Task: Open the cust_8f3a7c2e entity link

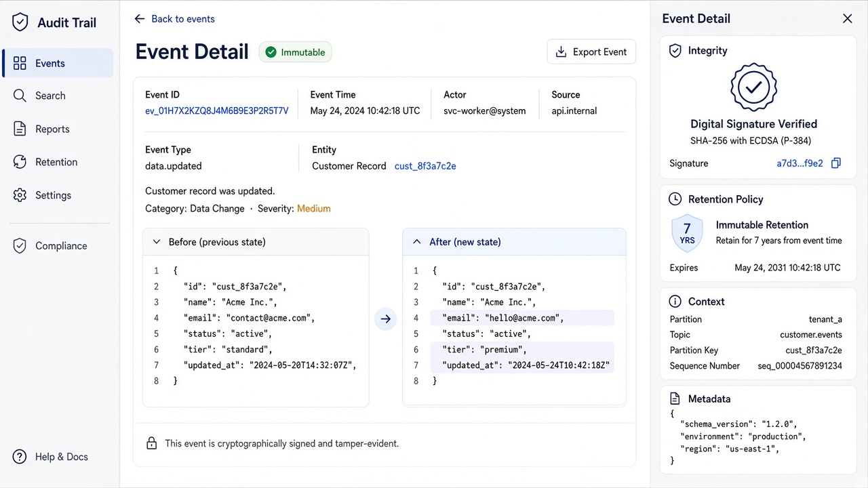Action: 425,166
